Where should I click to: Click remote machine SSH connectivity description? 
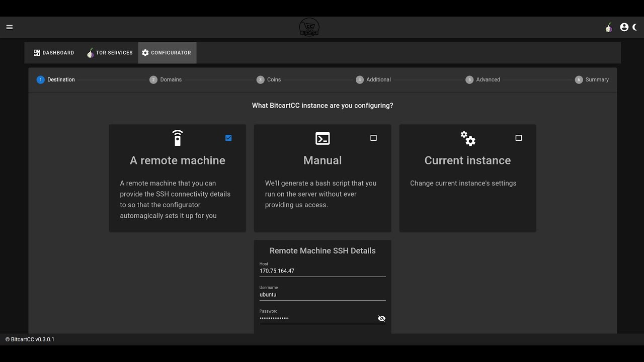175,200
